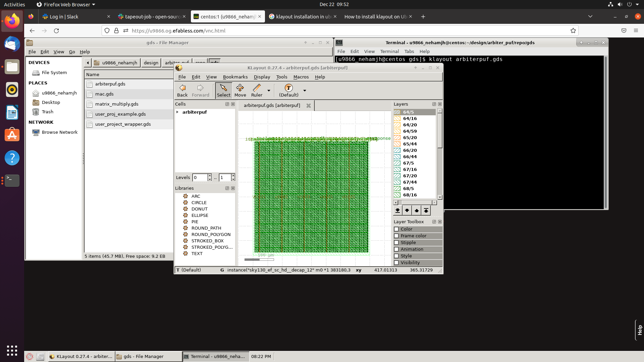Check Visibility in the Layer Toolbox
Viewport: 644px width, 362px height.
pos(397,262)
